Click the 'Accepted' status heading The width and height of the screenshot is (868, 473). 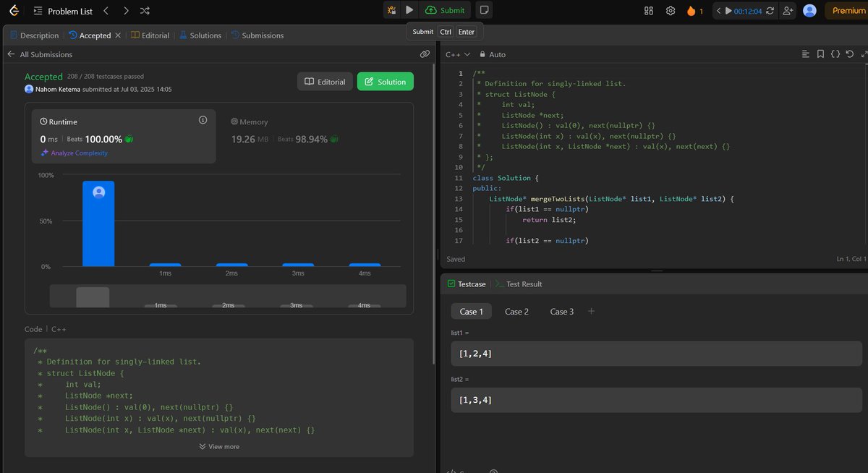point(43,77)
